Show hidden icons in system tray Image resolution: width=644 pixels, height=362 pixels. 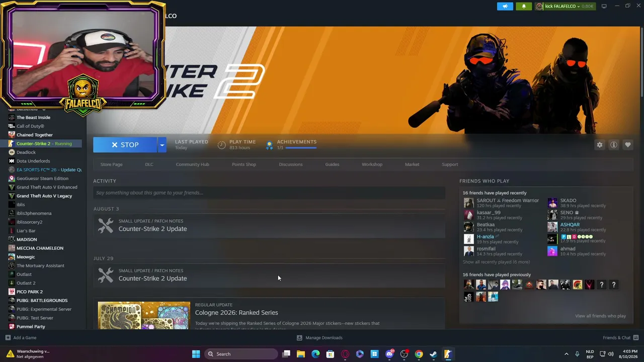point(566,354)
